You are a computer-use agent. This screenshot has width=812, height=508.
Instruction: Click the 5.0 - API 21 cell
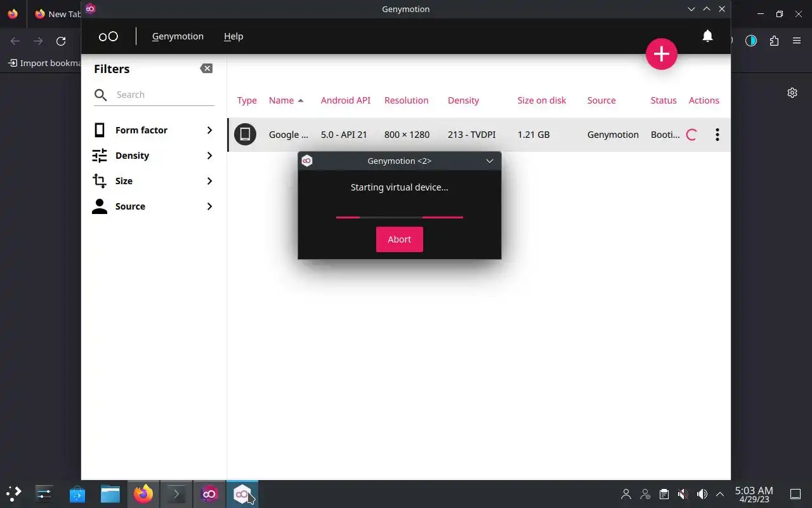coord(344,135)
